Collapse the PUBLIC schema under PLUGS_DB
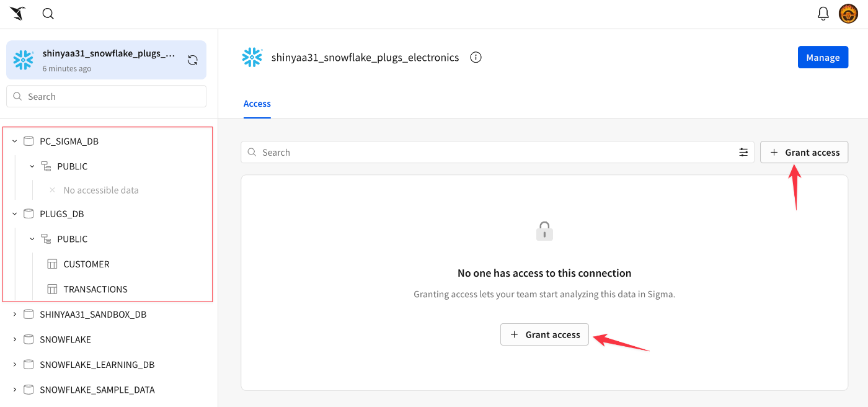 [x=32, y=239]
